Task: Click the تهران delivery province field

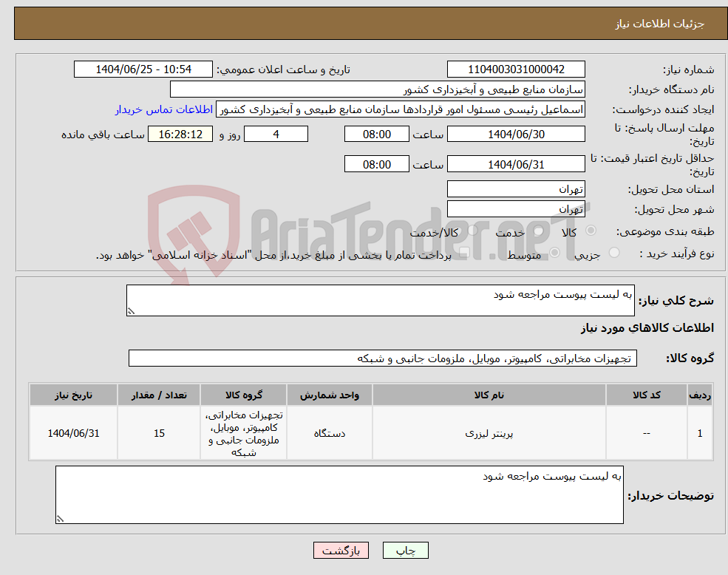Action: click(516, 188)
